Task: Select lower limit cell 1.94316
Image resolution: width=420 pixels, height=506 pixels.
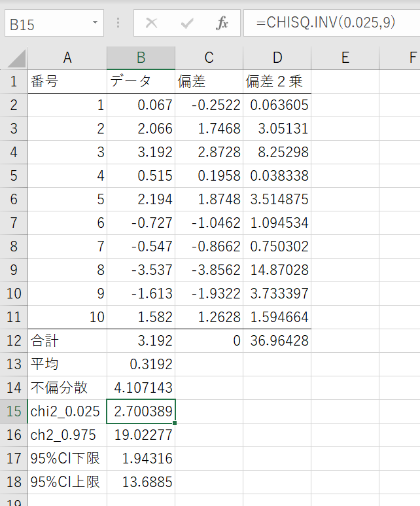Action: (141, 459)
